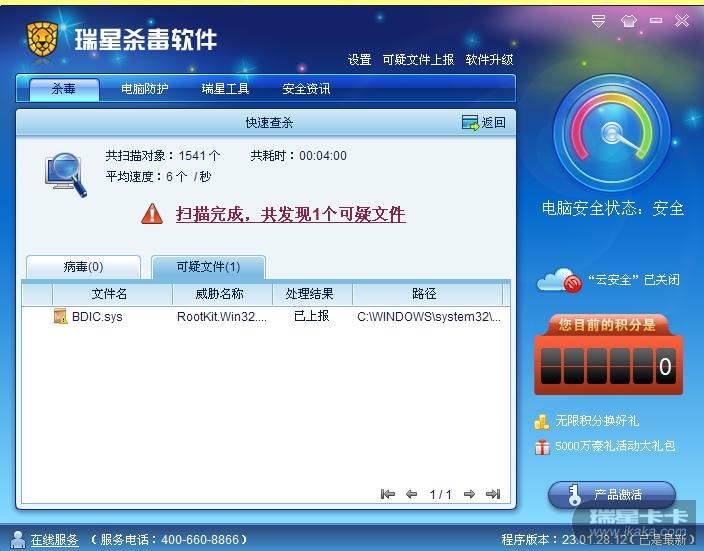Click 共耗时: 00:04:00 text
The image size is (704, 551).
coord(299,156)
